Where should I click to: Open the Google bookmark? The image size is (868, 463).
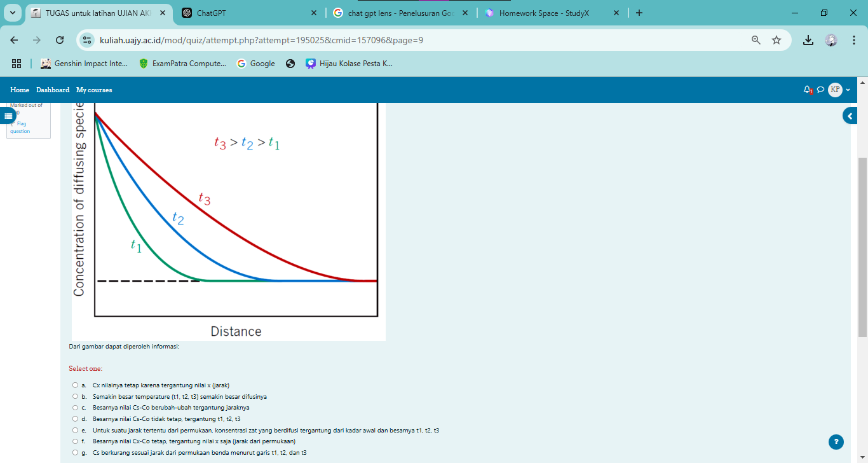[x=256, y=64]
